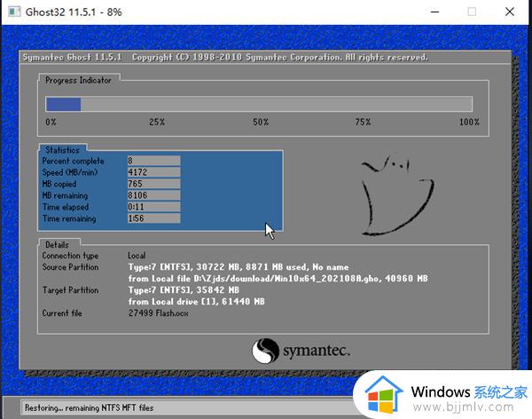
Task: Click the Ghost mascot drawing
Action: tap(397, 194)
